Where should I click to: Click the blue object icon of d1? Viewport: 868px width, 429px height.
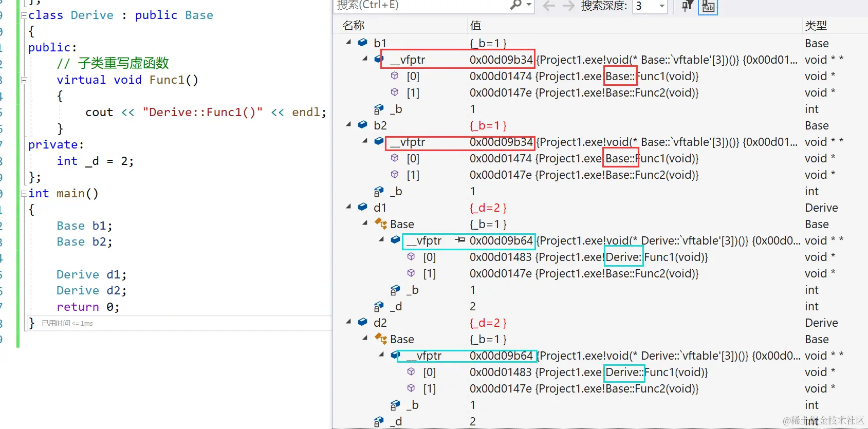[x=363, y=207]
